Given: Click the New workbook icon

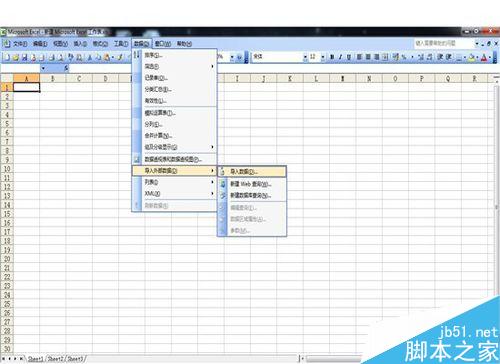Looking at the screenshot, I should tap(7, 57).
